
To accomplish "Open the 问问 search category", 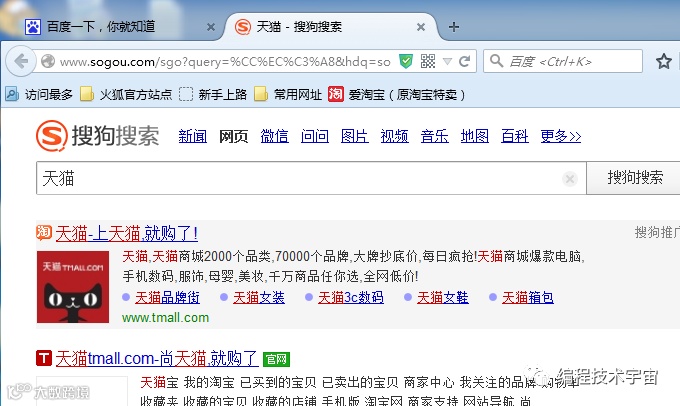I will point(315,136).
